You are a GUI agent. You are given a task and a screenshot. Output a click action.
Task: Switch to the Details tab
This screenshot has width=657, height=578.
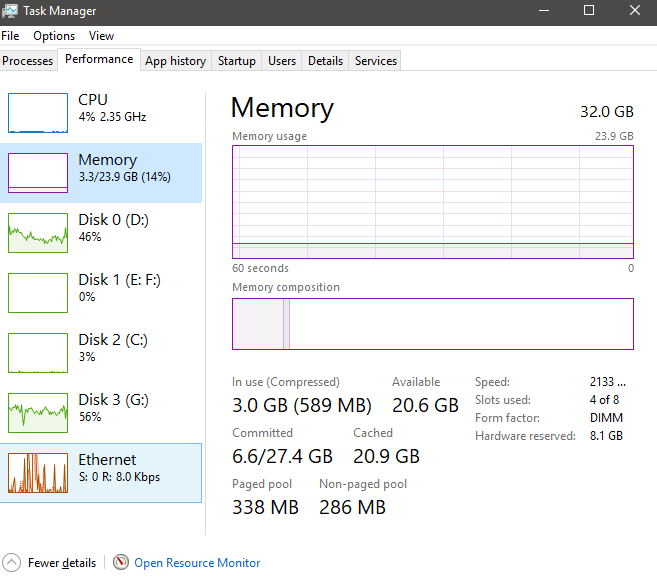326,61
